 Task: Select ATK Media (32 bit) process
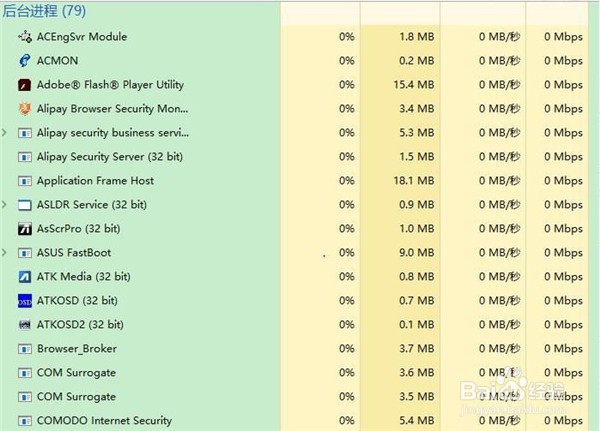pyautogui.click(x=83, y=277)
